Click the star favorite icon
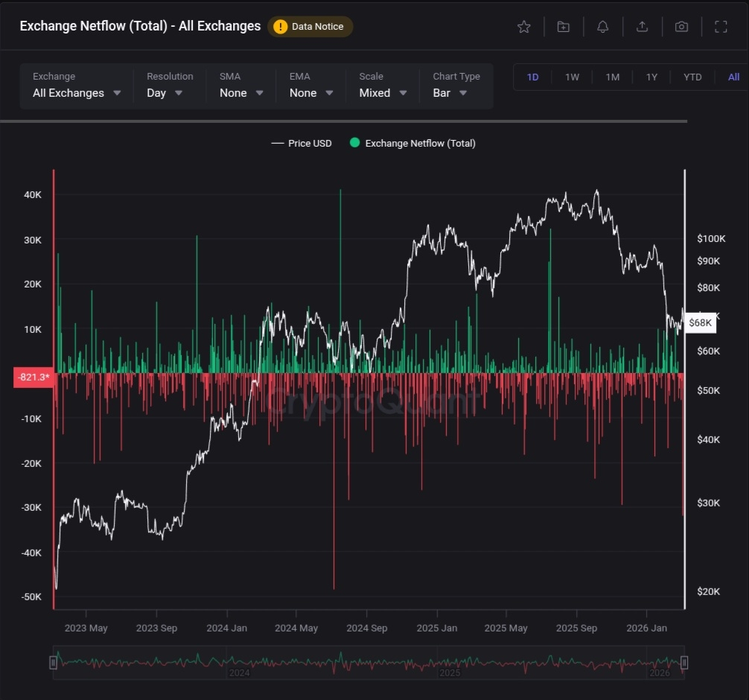 524,27
